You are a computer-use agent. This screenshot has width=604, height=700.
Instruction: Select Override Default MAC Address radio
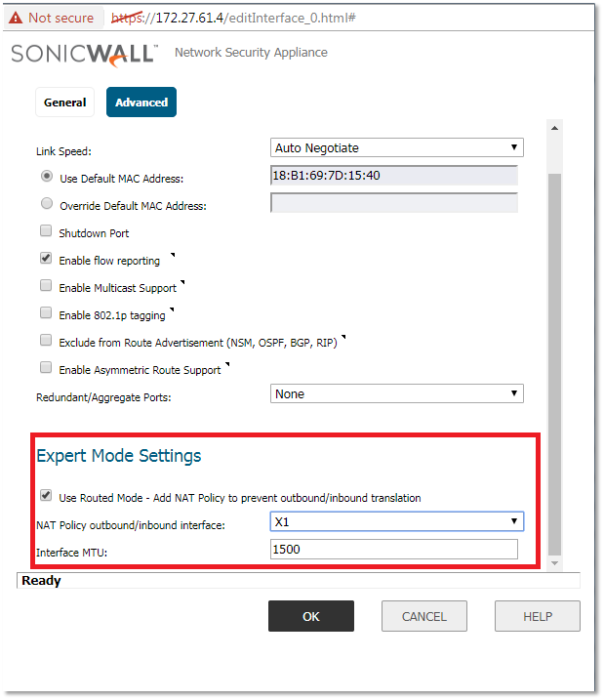click(x=46, y=205)
